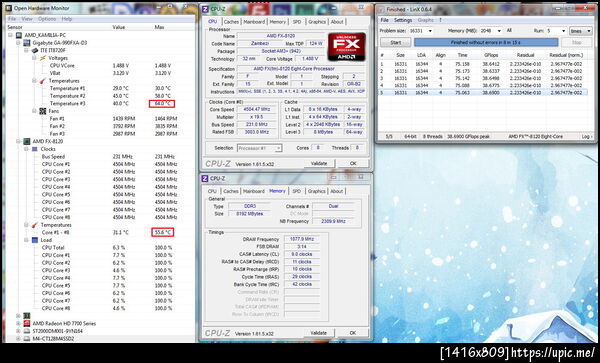The height and width of the screenshot is (363, 600).
Task: Collapse the AMD FX-8120 node
Action: [18, 141]
